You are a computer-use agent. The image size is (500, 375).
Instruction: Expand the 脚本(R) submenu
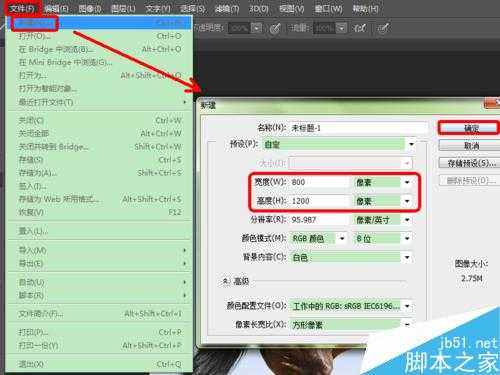coord(99,295)
